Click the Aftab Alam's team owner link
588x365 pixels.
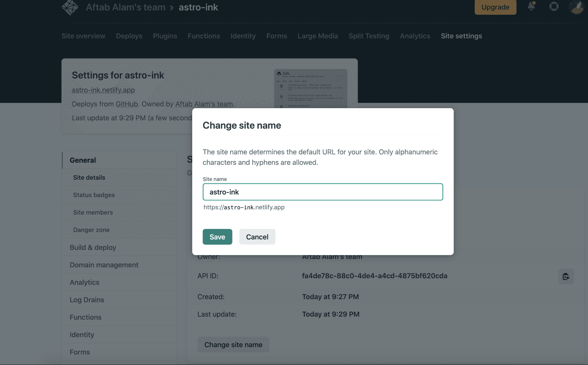(x=204, y=104)
